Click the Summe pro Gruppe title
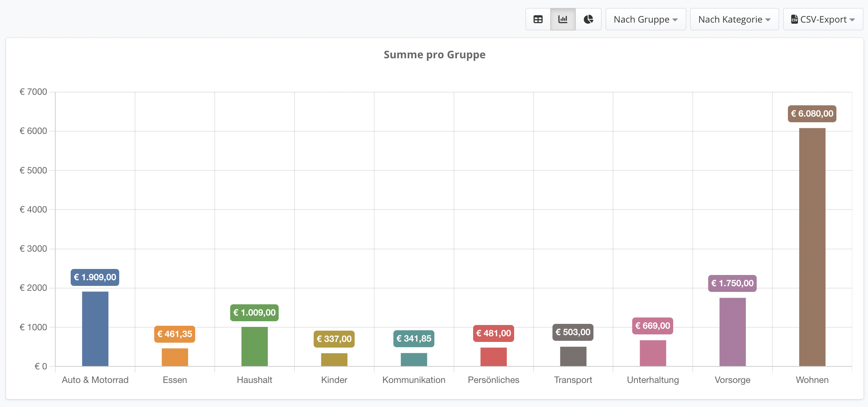This screenshot has height=407, width=868. pos(434,55)
